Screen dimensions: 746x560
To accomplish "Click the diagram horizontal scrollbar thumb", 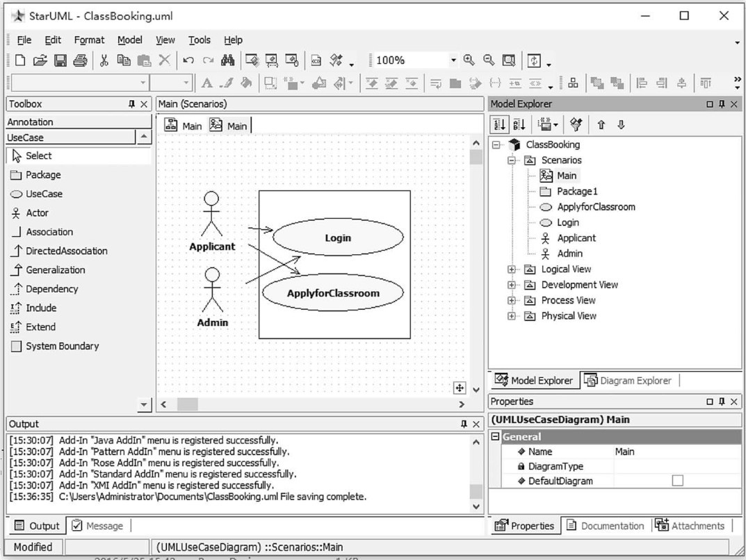I will tap(188, 404).
